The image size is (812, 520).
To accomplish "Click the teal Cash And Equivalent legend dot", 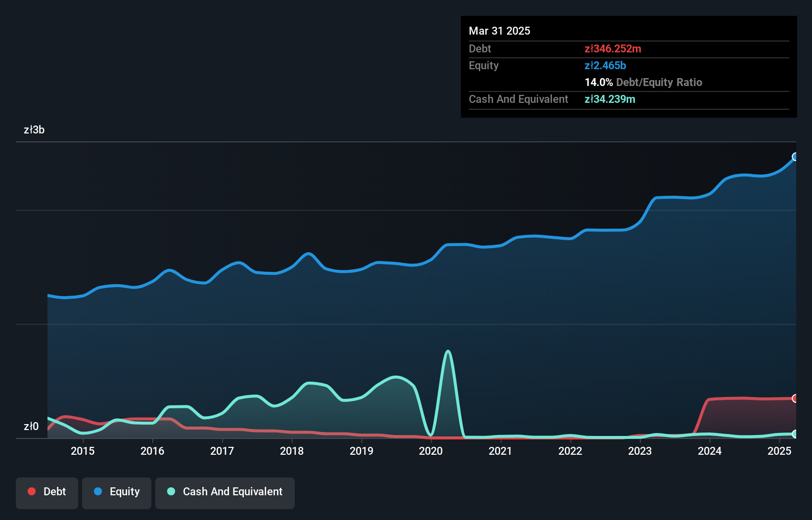I will coord(171,491).
